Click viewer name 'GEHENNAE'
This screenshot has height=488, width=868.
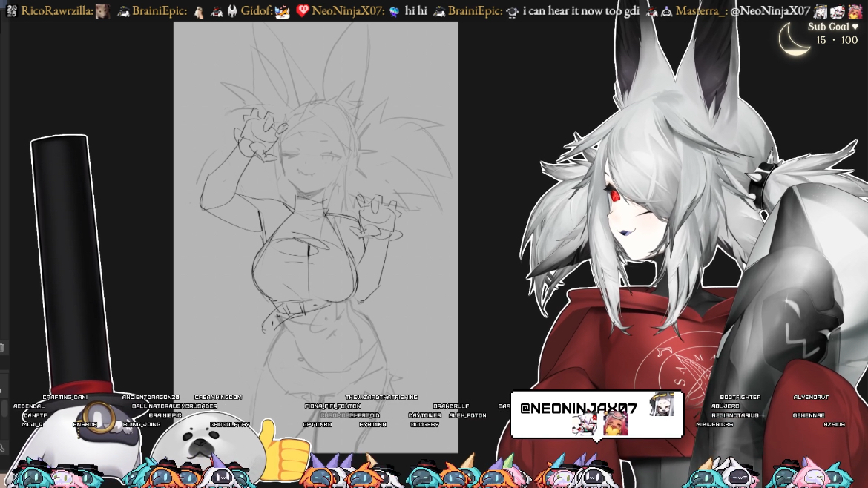(809, 415)
